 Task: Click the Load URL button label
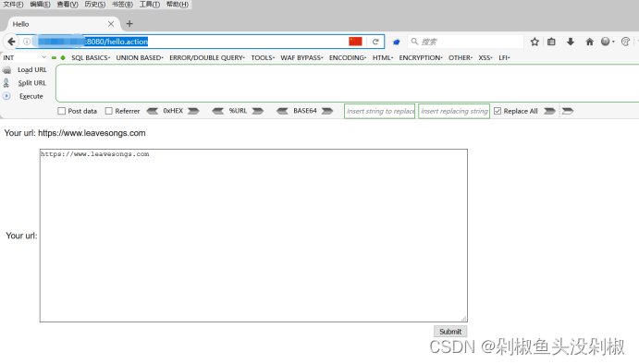(32, 70)
